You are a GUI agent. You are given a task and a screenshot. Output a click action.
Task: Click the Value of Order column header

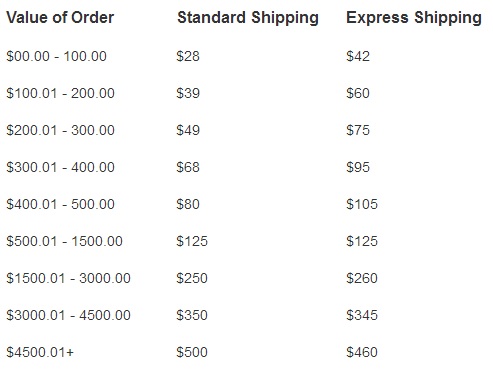pos(60,17)
